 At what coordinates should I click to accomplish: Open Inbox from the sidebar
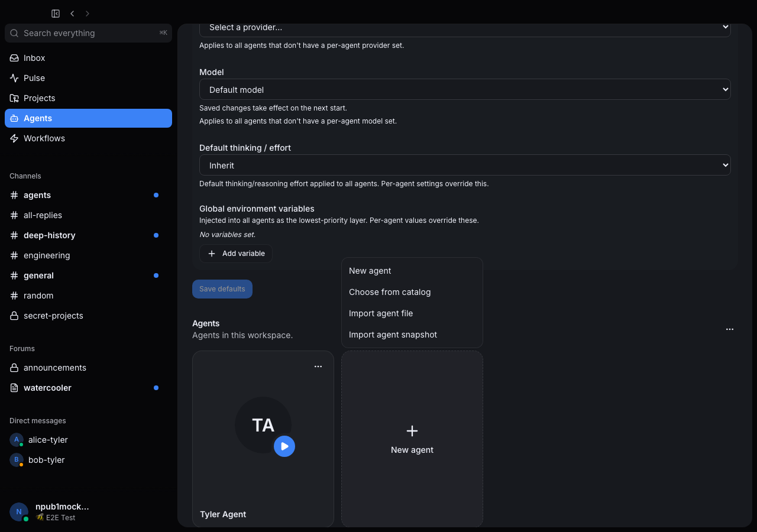(x=88, y=58)
